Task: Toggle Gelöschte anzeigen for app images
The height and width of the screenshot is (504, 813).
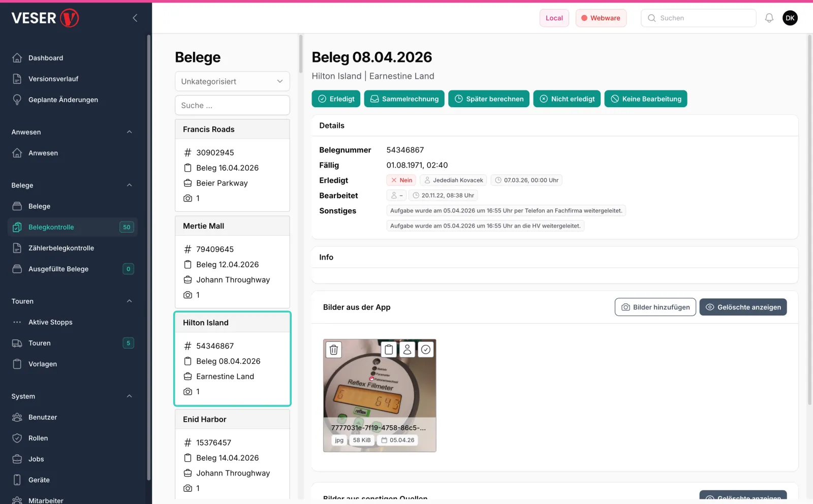Action: click(x=743, y=307)
